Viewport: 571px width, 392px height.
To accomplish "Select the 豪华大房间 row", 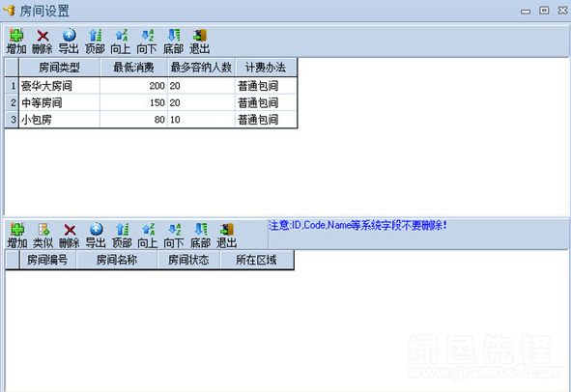I will coord(151,86).
